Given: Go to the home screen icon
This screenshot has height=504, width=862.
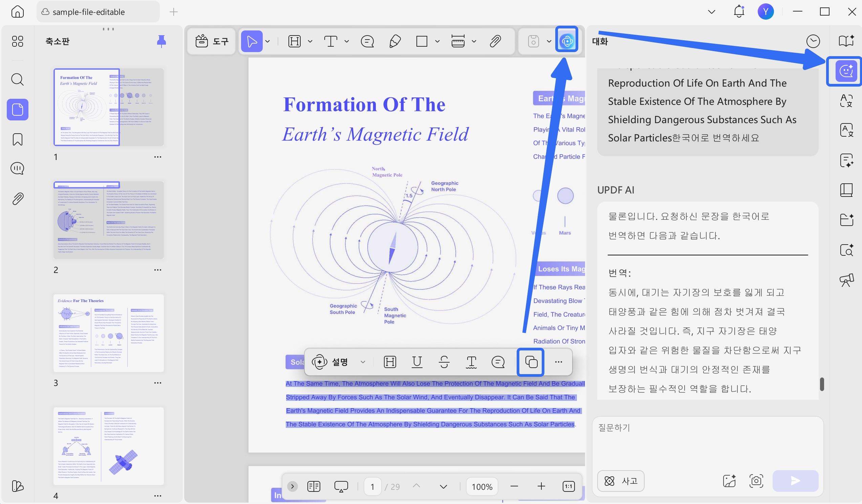Looking at the screenshot, I should pos(18,12).
